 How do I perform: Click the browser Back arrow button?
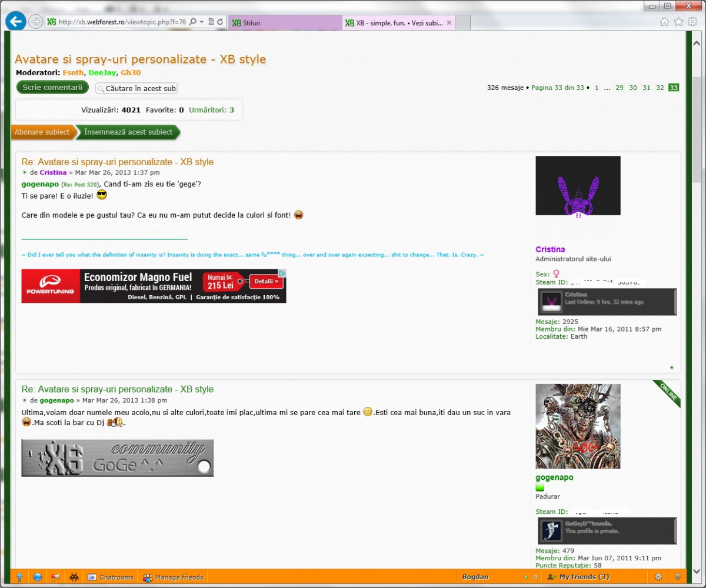[x=16, y=22]
